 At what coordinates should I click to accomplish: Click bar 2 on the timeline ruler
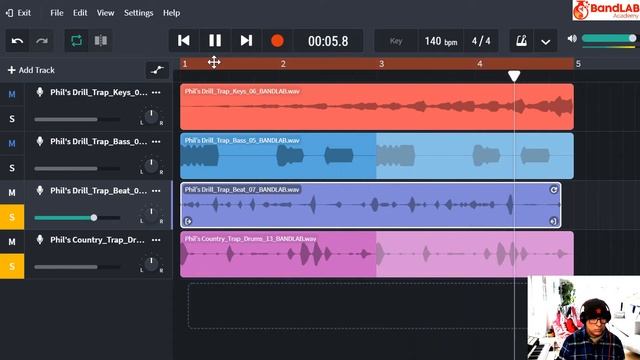(x=283, y=64)
